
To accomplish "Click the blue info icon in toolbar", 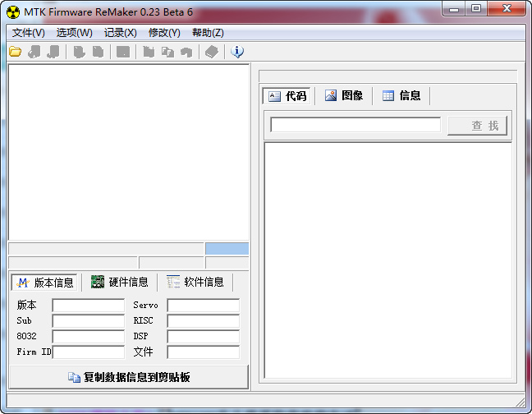I will coord(237,52).
